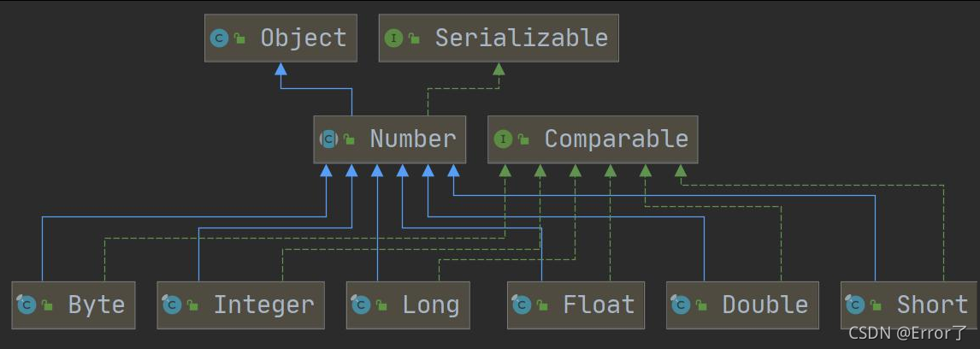980x349 pixels.
Task: Click the green public lock icon on Double
Action: [702, 306]
